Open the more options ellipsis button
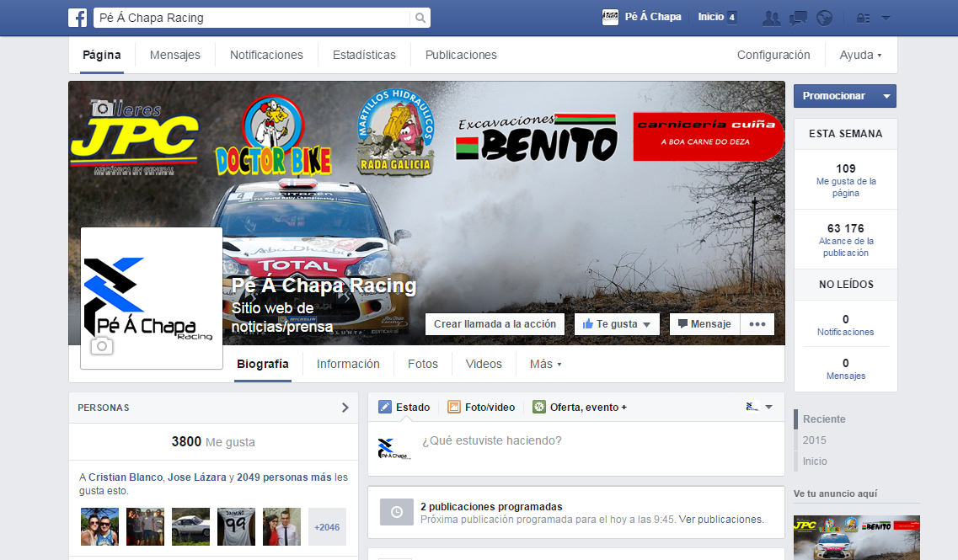 (757, 324)
